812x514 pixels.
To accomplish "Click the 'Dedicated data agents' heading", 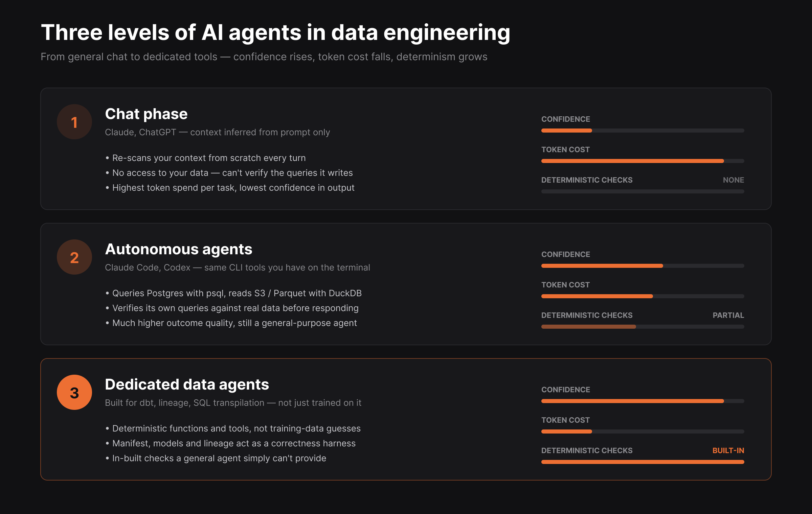I will click(187, 384).
